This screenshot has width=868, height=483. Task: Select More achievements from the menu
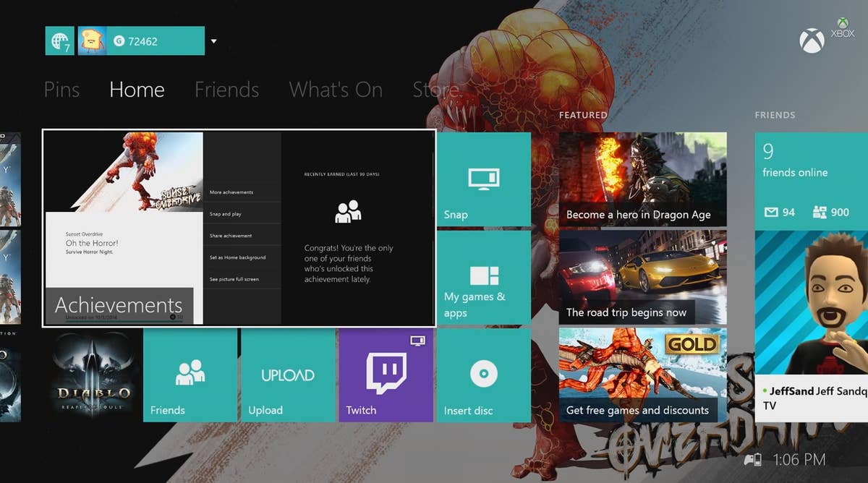click(x=231, y=192)
